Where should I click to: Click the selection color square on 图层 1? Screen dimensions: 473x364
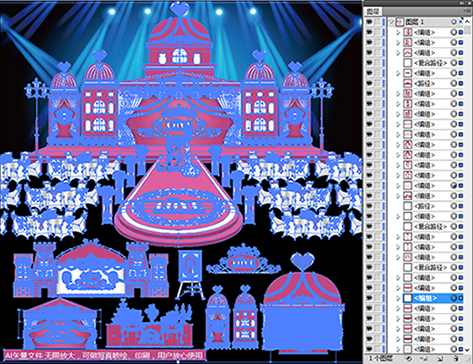461,22
